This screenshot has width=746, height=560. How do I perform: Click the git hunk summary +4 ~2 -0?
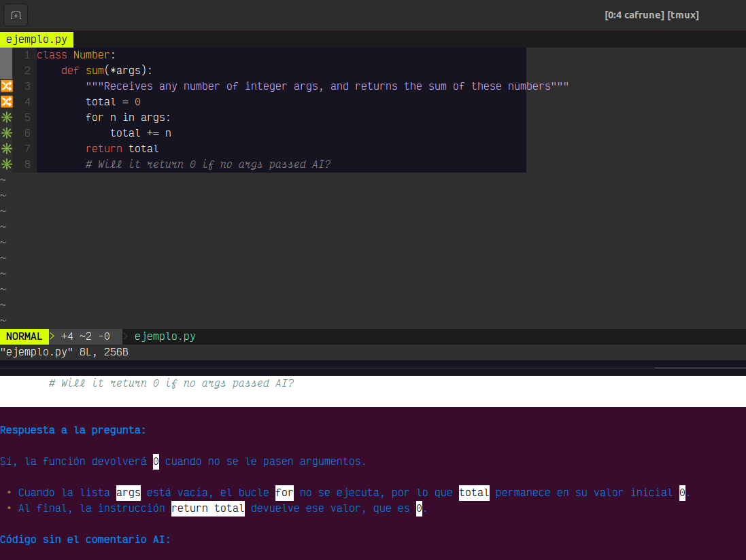click(85, 336)
